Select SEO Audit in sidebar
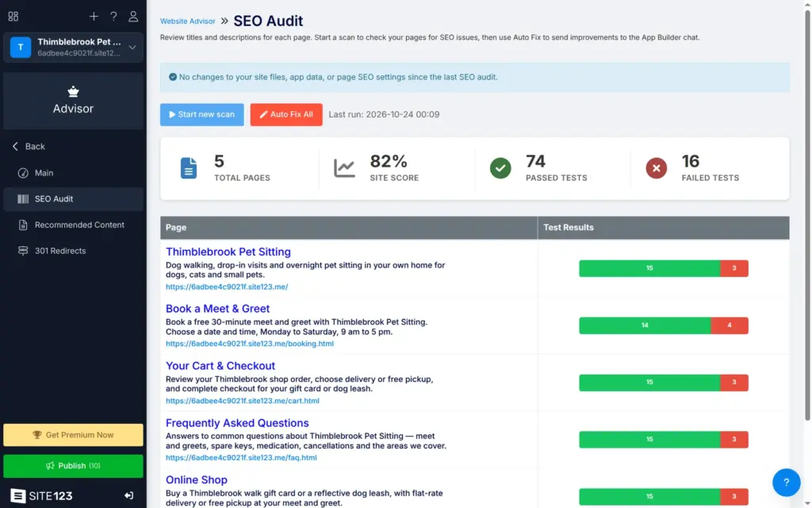The height and width of the screenshot is (508, 812). [x=73, y=199]
